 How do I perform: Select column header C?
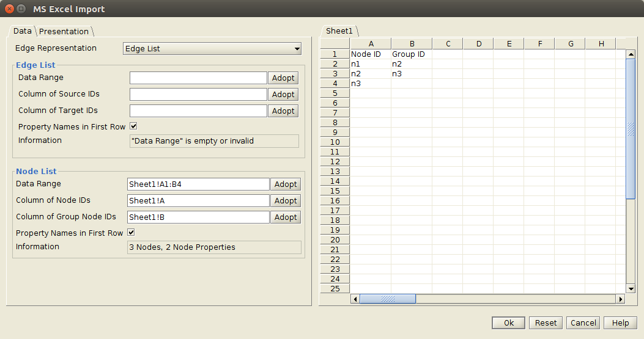(448, 44)
